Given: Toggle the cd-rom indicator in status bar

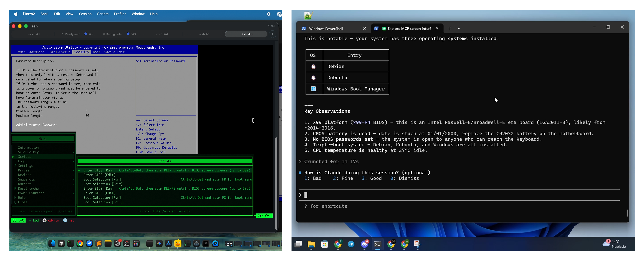Looking at the screenshot, I should click(x=51, y=220).
